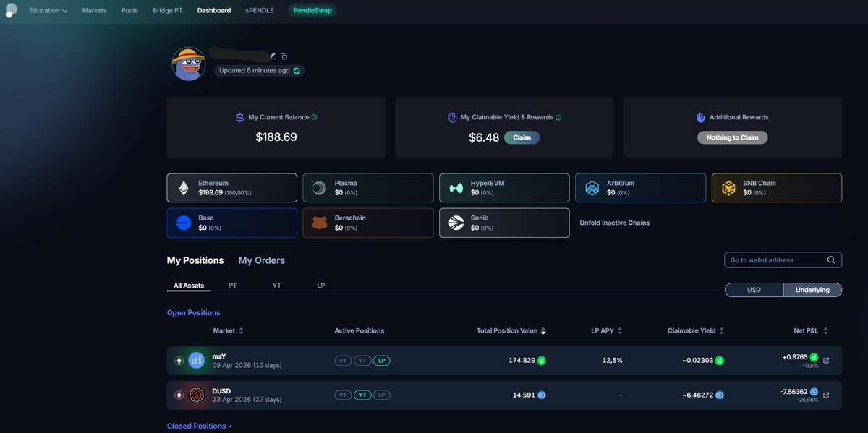This screenshot has width=868, height=433.
Task: Click Open Positions heading
Action: tap(194, 313)
